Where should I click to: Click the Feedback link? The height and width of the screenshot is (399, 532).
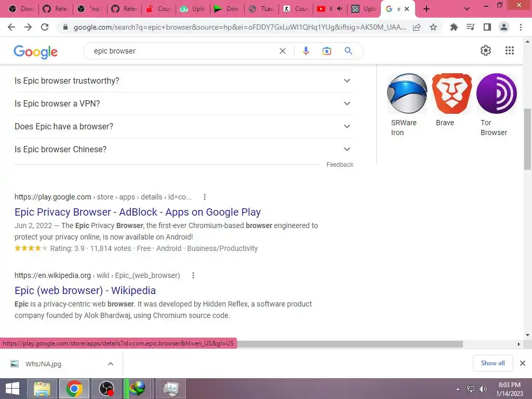tap(340, 165)
